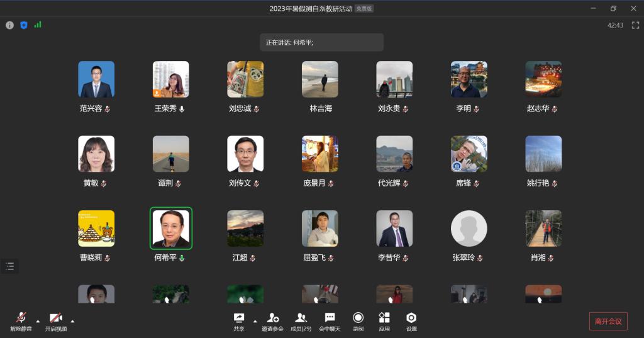This screenshot has height=338, width=644.
Task: Open the 会中聊天 chat icon
Action: 330,321
